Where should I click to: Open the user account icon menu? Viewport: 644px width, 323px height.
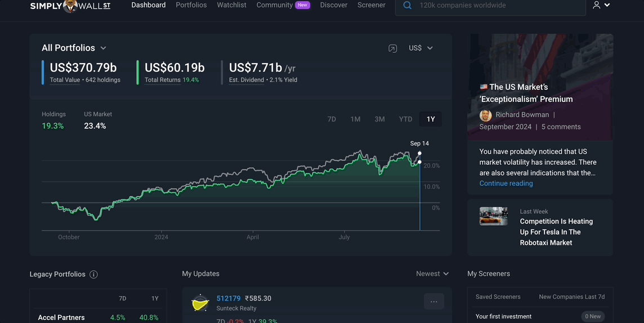(x=601, y=5)
